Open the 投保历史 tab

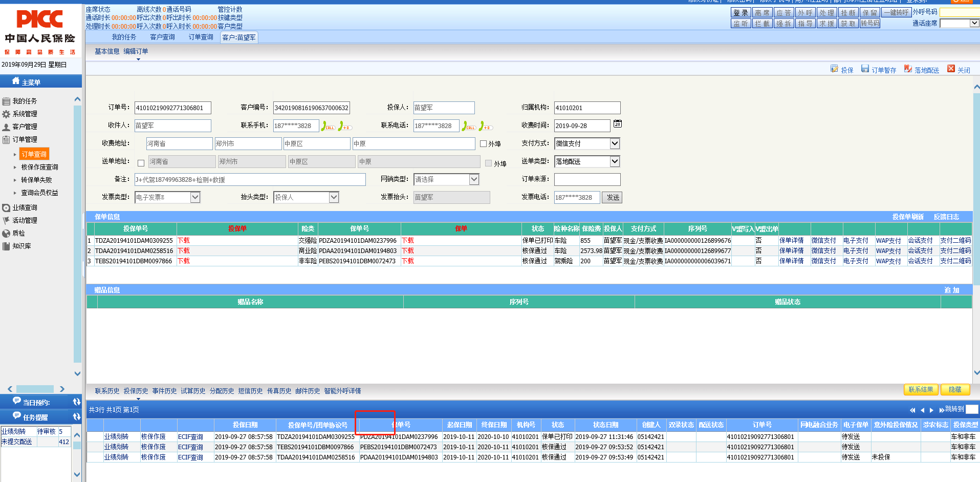click(136, 391)
